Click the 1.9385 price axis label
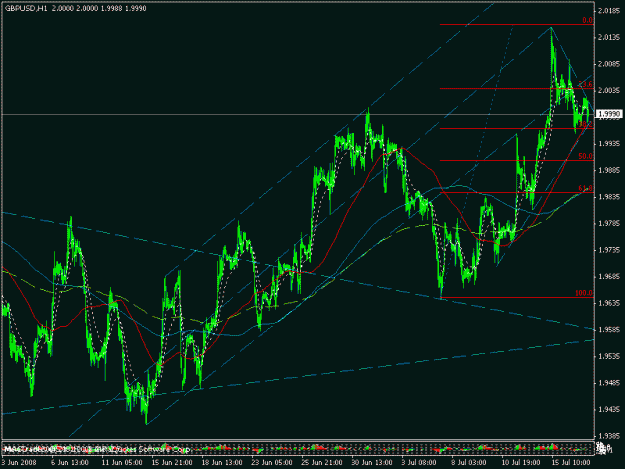This screenshot has height=469, width=625. tap(609, 436)
